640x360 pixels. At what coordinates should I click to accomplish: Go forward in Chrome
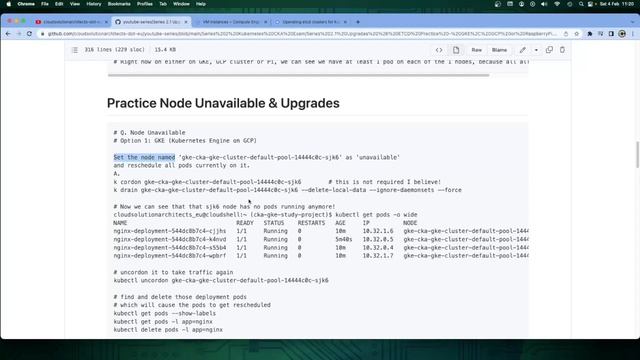(x=19, y=34)
